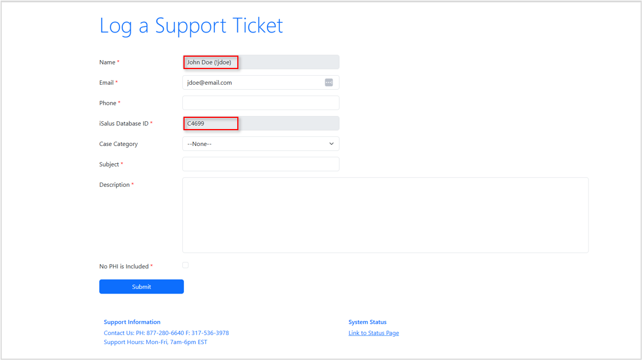Screen dimensions: 644x362
Task: Focus the Email input with jdoe@email.com
Action: [x=252, y=83]
